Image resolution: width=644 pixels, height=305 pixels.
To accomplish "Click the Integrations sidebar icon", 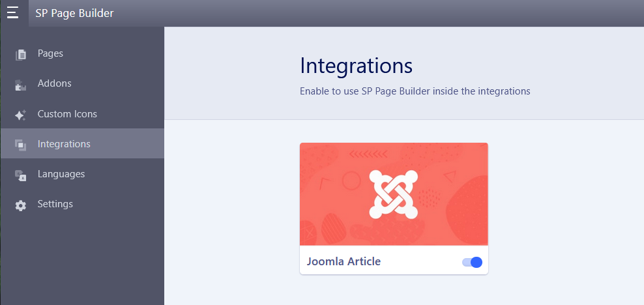I will [x=21, y=145].
